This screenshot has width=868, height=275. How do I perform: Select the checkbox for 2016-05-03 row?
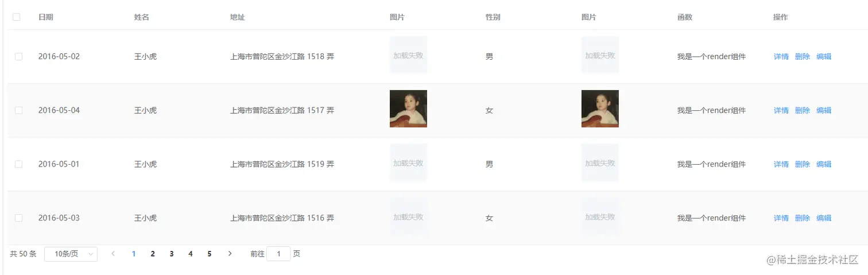(x=18, y=218)
